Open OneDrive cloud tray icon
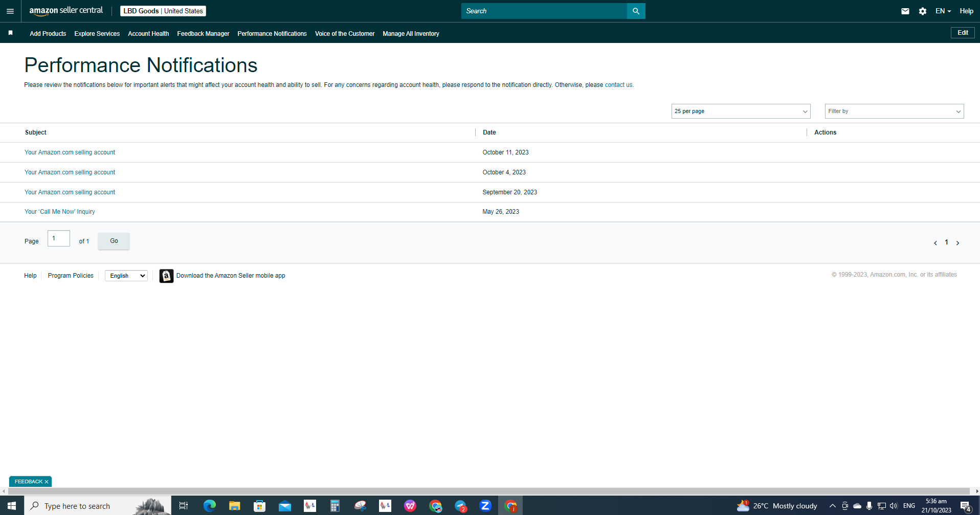 click(857, 506)
